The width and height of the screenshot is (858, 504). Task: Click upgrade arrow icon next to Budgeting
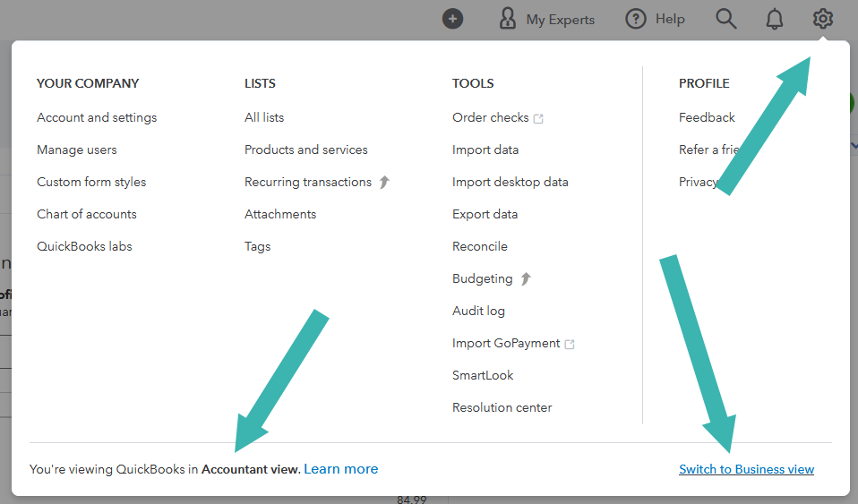(526, 278)
